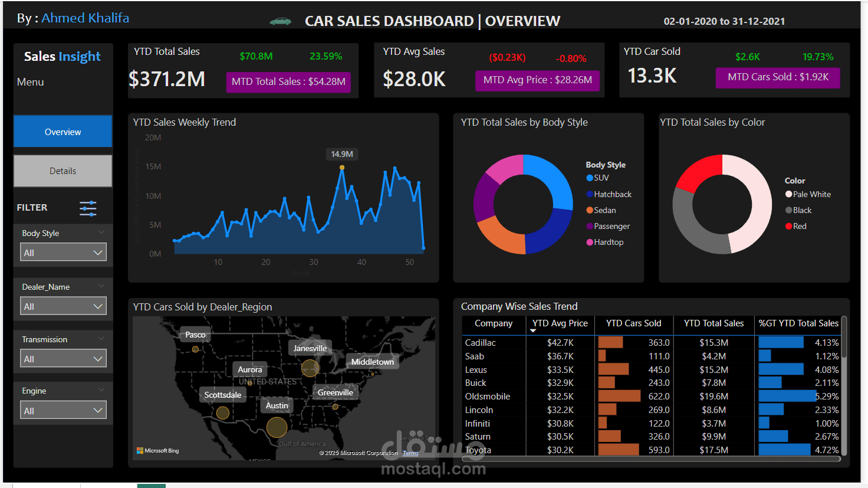Click the Passenger legend marker

590,226
